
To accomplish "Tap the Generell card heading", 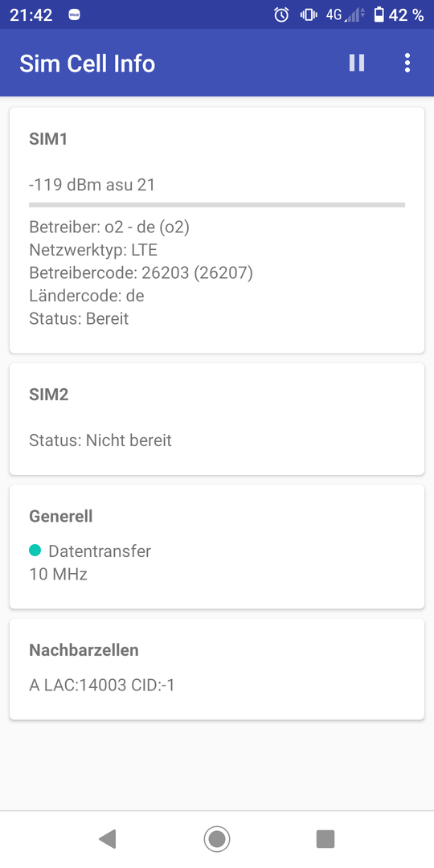I will click(x=61, y=517).
